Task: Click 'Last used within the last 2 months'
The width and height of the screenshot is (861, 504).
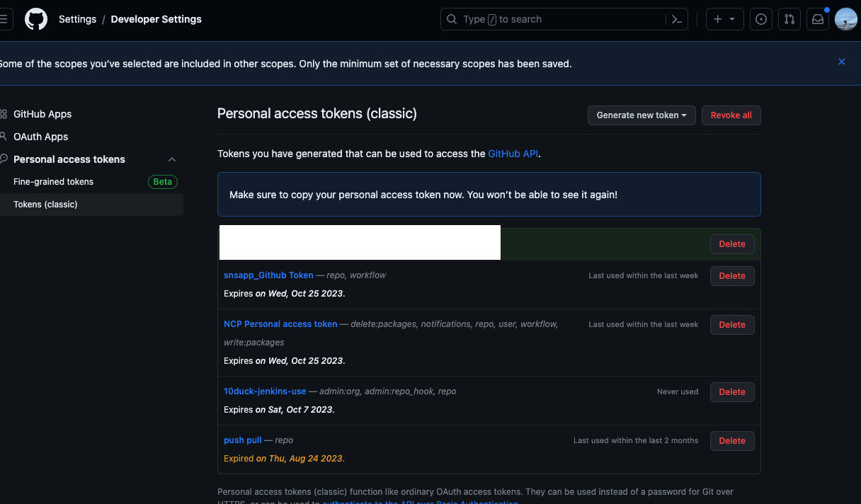Action: (636, 440)
